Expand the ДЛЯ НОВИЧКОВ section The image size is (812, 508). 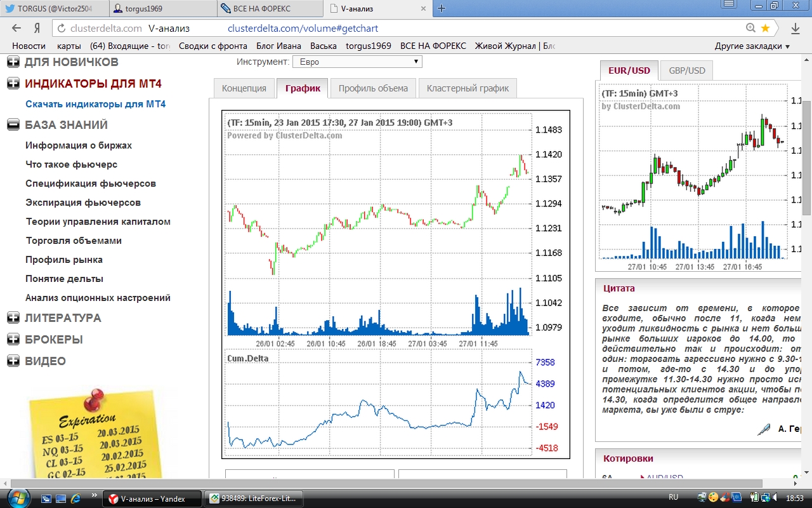[x=13, y=62]
